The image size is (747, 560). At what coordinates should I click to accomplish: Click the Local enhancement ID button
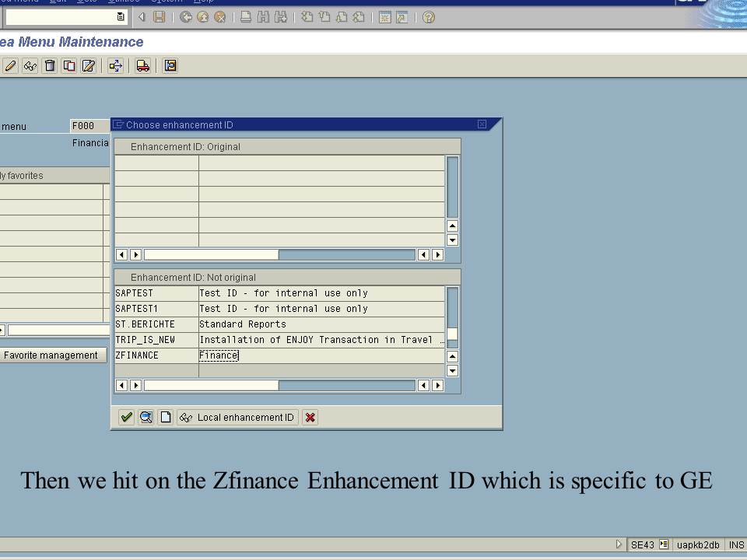237,417
